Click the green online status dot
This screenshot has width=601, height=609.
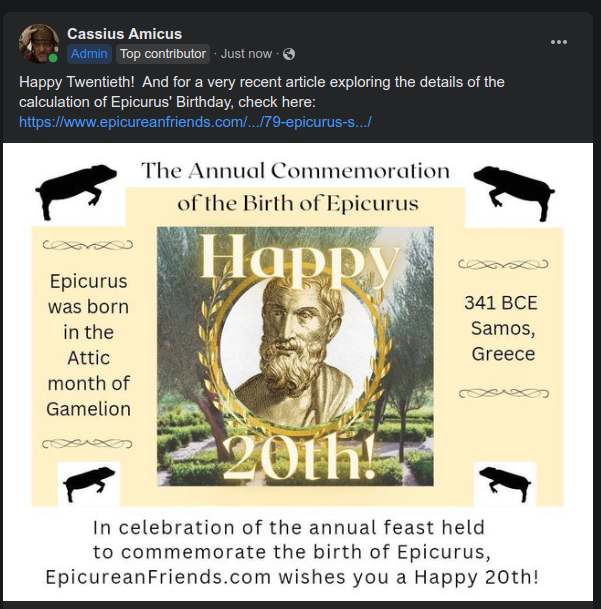(53, 58)
